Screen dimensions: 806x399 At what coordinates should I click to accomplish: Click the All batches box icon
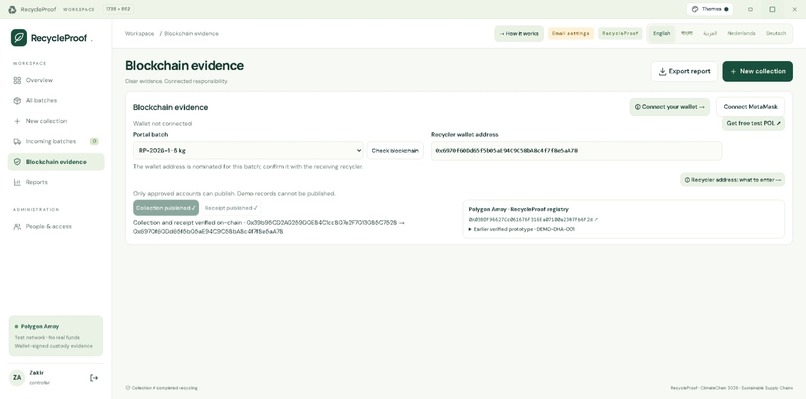17,101
